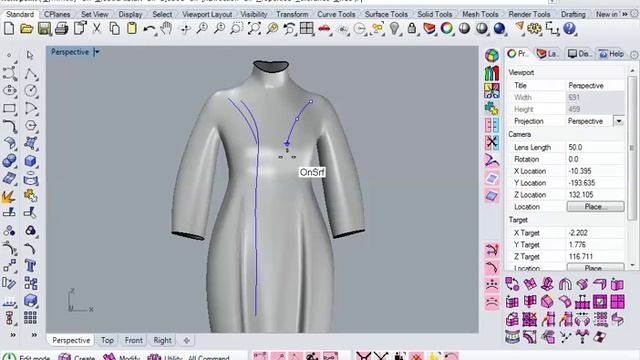Expand the second sidebar column overflow chevron
Image resolution: width=640 pixels, height=360 pixels.
(34, 335)
